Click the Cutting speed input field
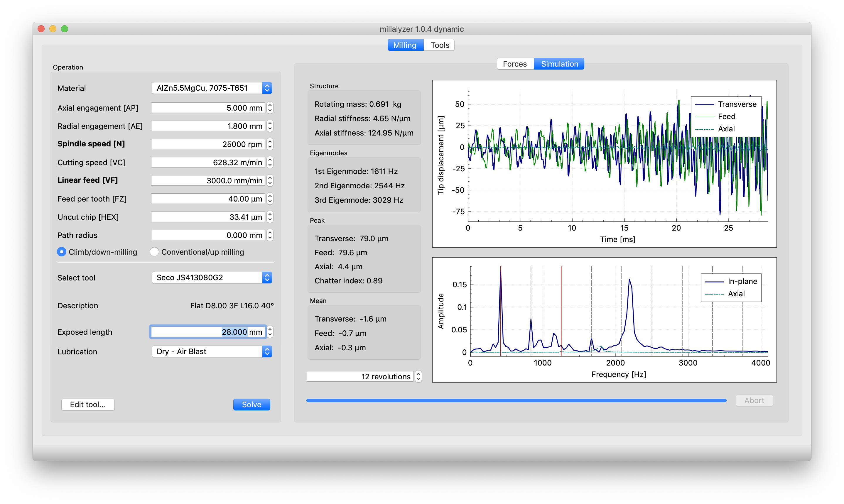The width and height of the screenshot is (844, 504). [x=207, y=162]
